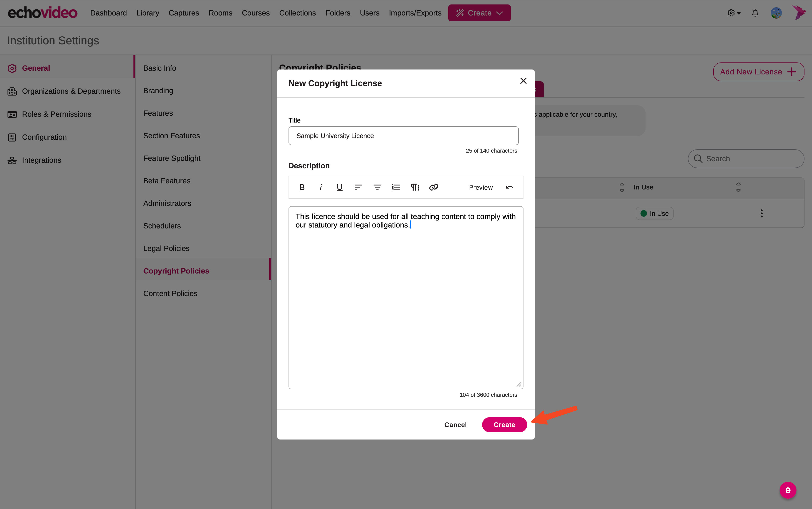Click the Integrations network icon
The image size is (812, 509).
[12, 160]
